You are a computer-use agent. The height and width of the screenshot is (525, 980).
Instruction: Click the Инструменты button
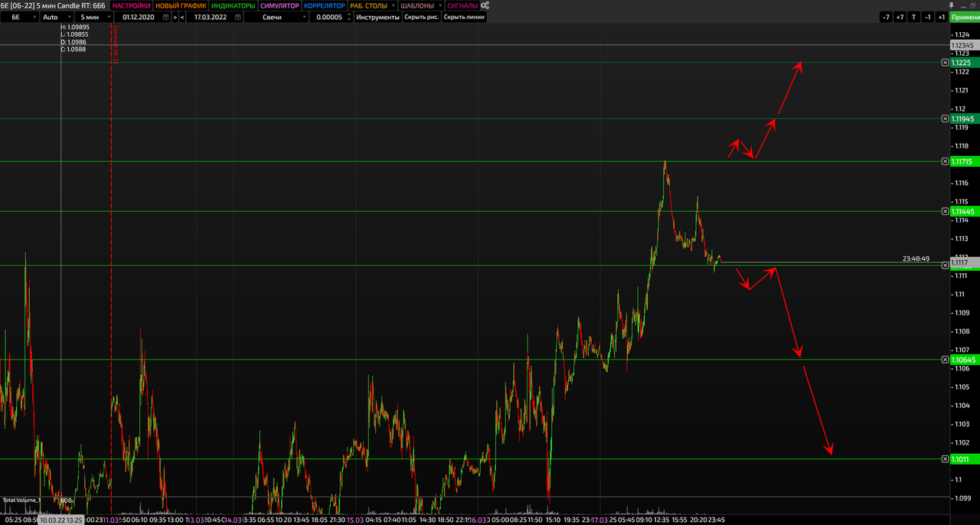click(377, 17)
